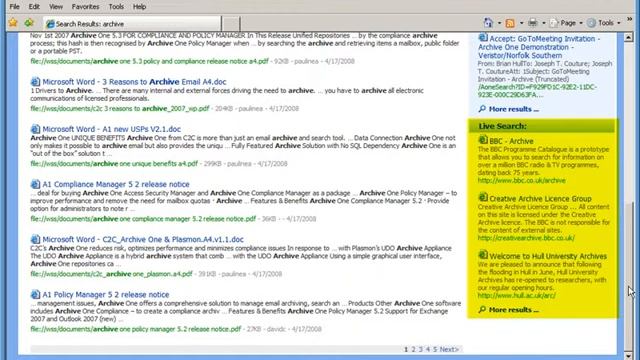Show more toolbar items chevron
The height and width of the screenshot is (360, 640).
[x=629, y=19]
